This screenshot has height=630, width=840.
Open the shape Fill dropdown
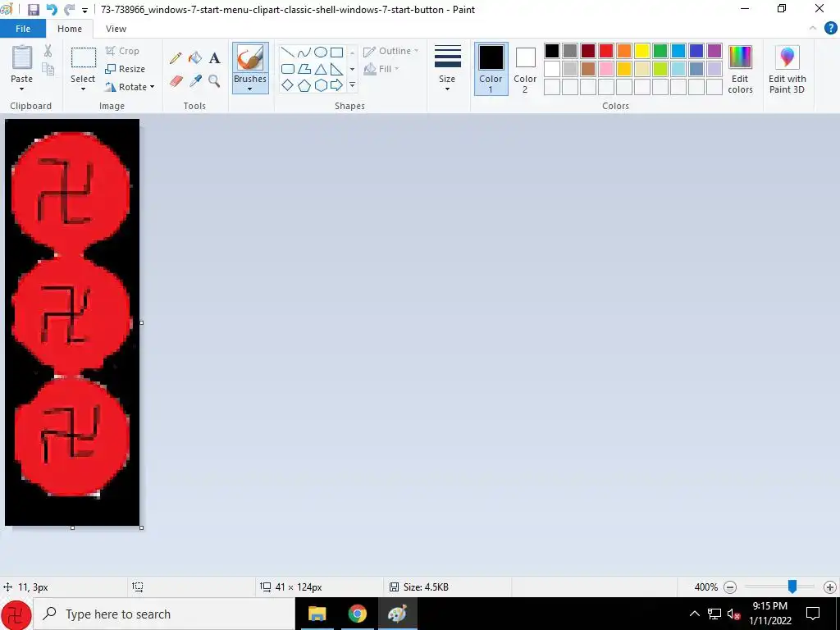pyautogui.click(x=381, y=69)
